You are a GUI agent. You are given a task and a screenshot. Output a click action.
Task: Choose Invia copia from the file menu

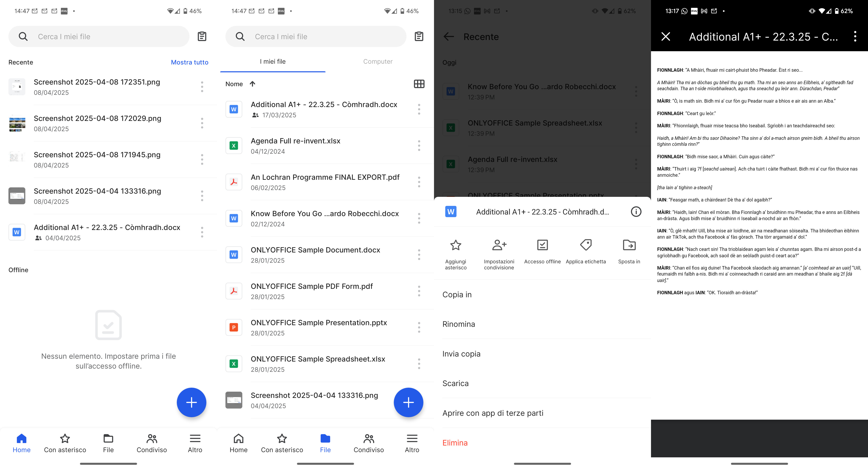(542, 354)
